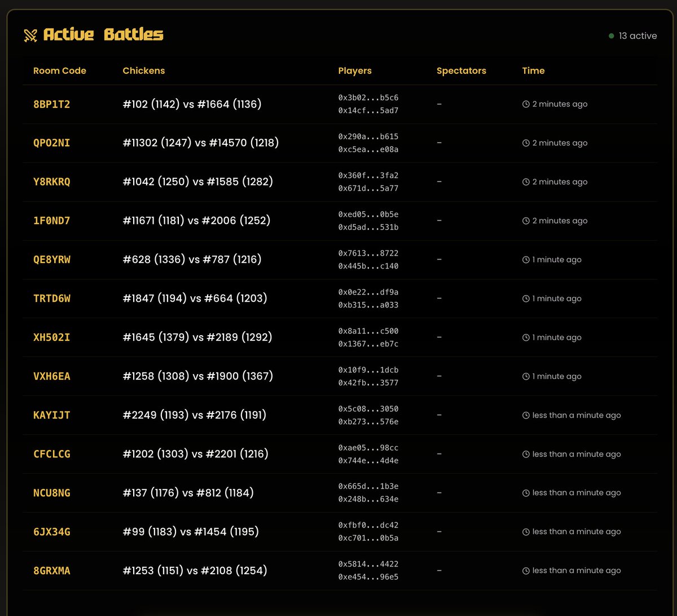
Task: Click the crossed swords Active Battles icon
Action: click(30, 35)
